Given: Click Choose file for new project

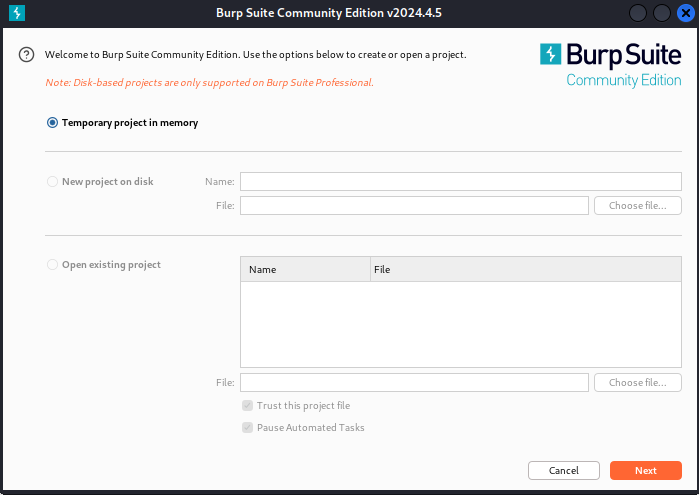Looking at the screenshot, I should coord(638,206).
